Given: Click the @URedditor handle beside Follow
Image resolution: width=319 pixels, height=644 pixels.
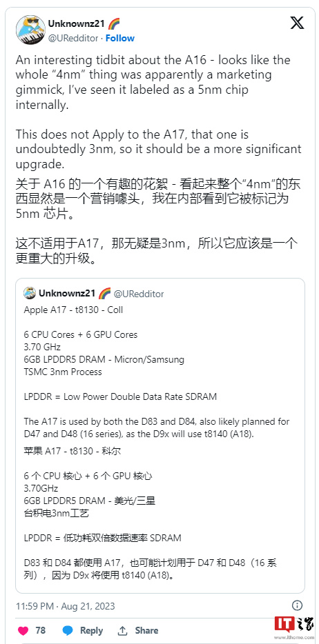Looking at the screenshot, I should [x=75, y=38].
